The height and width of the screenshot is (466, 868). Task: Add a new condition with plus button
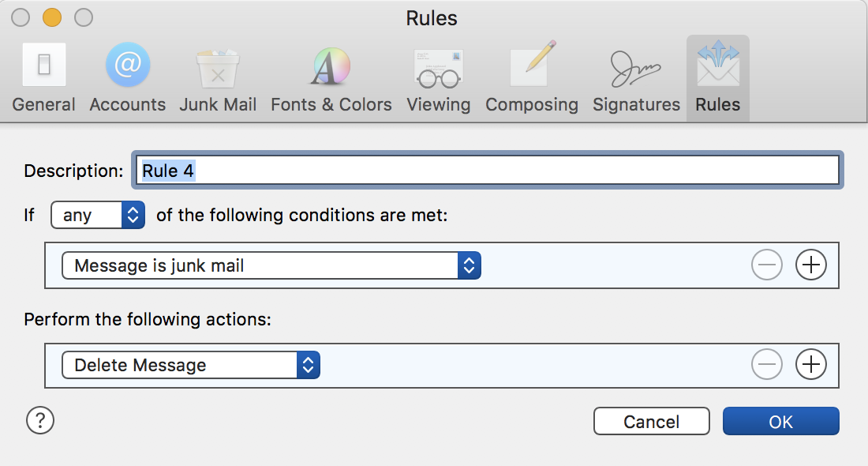[x=811, y=266]
